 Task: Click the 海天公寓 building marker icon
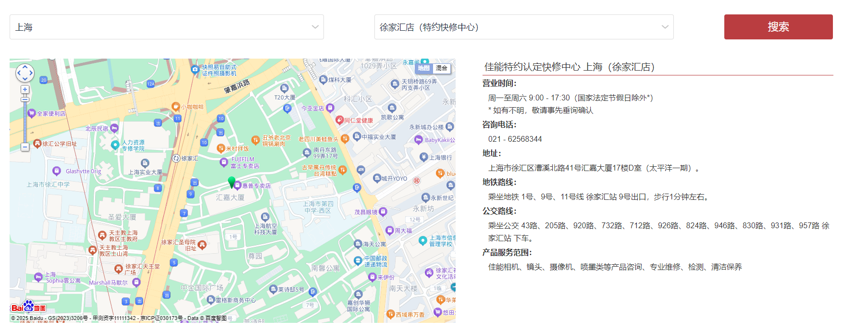pos(358,244)
